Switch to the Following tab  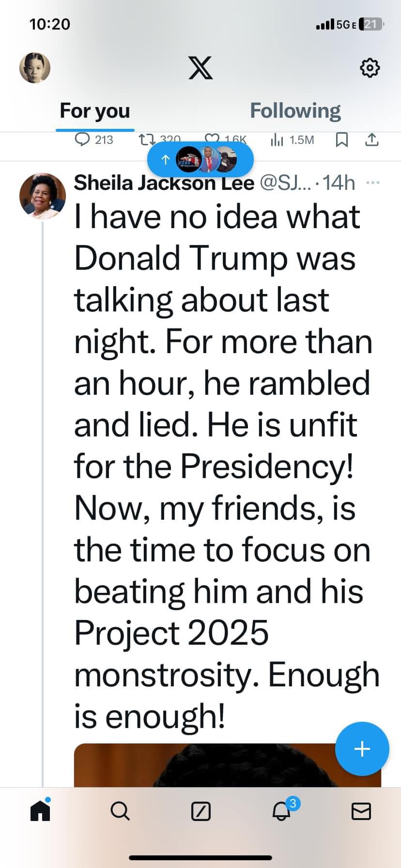(x=295, y=111)
